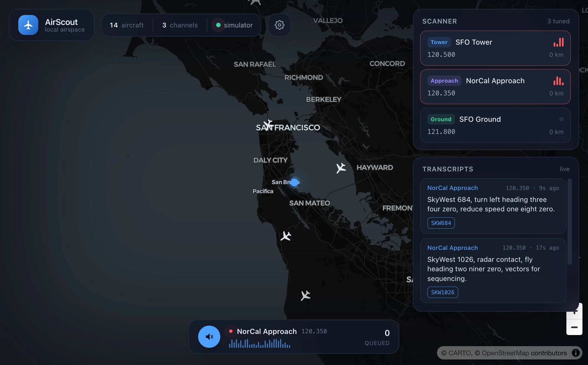Viewport: 588px width, 365px height.
Task: Open settings with the gear icon
Action: tap(279, 25)
